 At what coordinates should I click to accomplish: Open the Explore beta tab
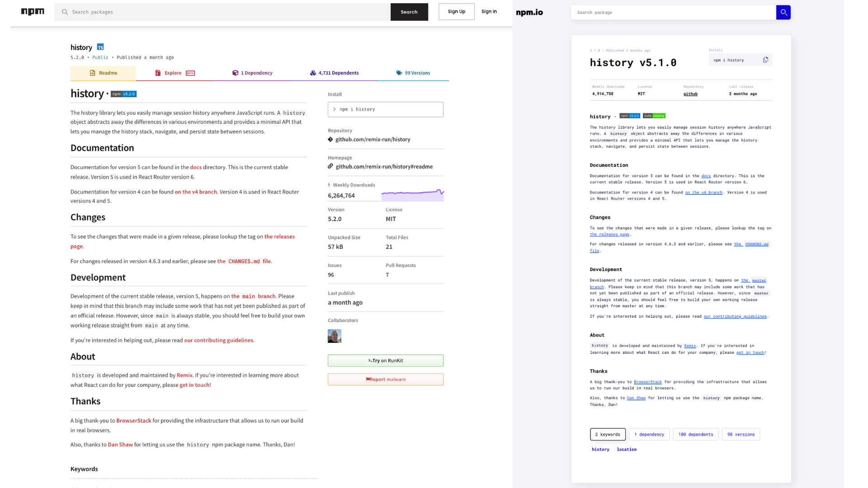175,73
